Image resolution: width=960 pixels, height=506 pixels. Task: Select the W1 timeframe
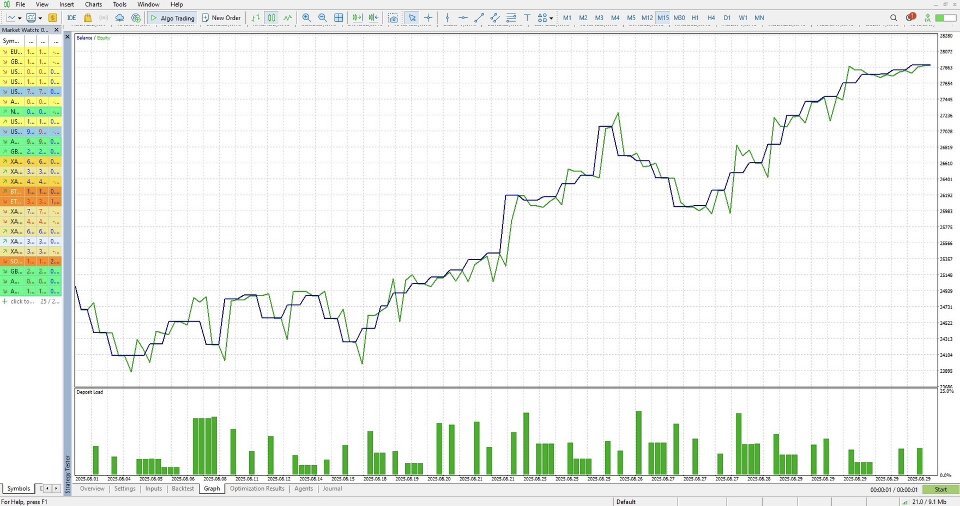pos(743,18)
